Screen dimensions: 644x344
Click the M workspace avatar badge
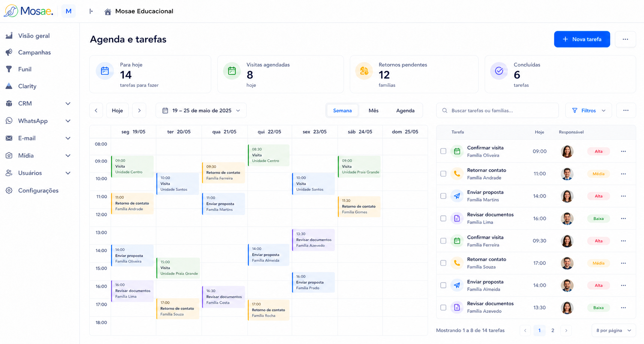(68, 11)
